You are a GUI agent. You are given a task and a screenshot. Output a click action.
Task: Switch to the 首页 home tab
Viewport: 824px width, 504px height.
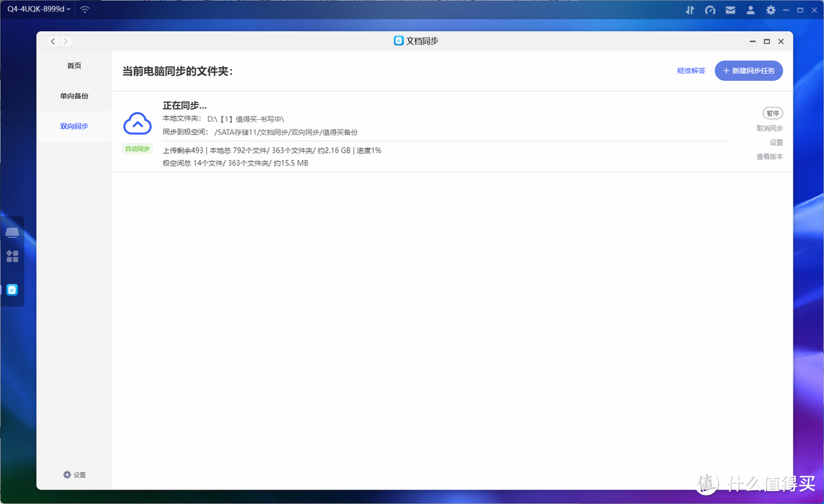tap(74, 66)
